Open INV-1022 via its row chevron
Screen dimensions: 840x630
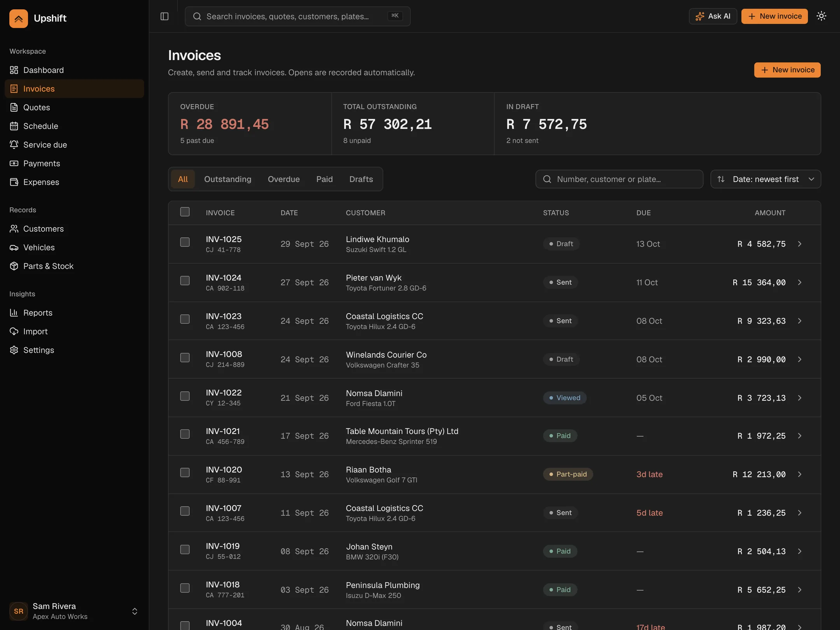coord(800,398)
